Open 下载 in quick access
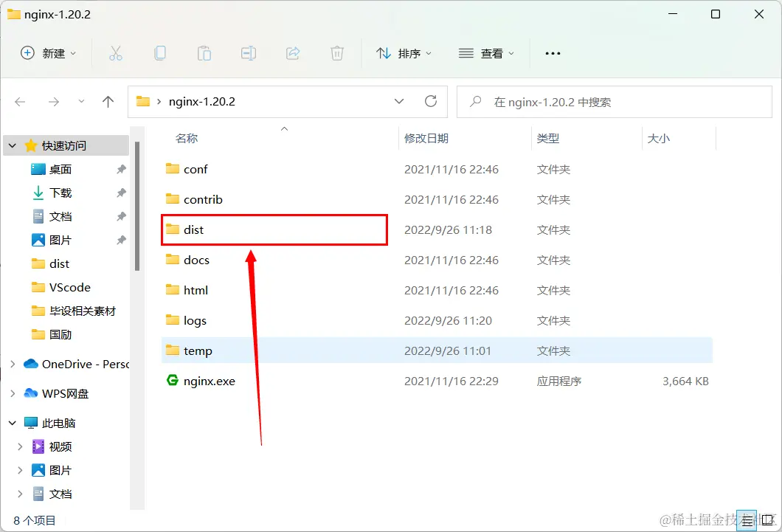 [60, 193]
